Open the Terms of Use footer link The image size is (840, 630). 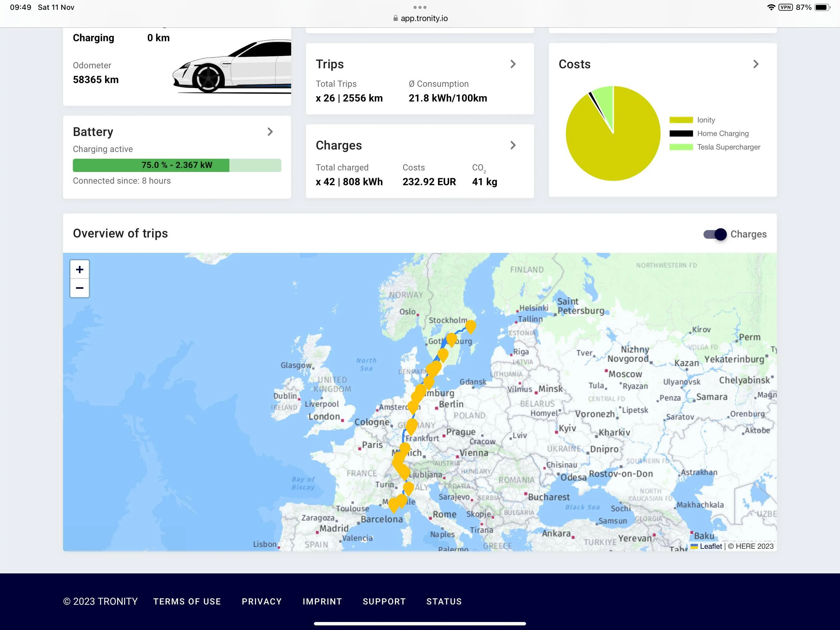click(187, 601)
